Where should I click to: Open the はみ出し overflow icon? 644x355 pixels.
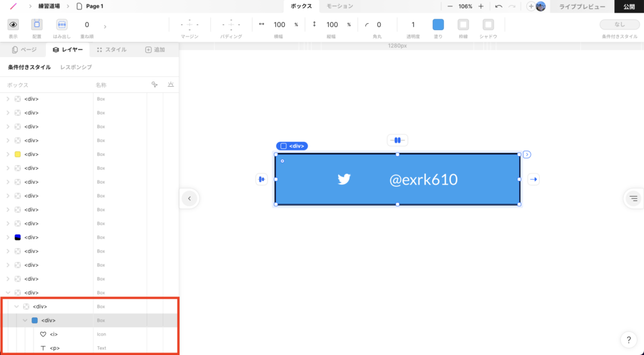tap(62, 25)
